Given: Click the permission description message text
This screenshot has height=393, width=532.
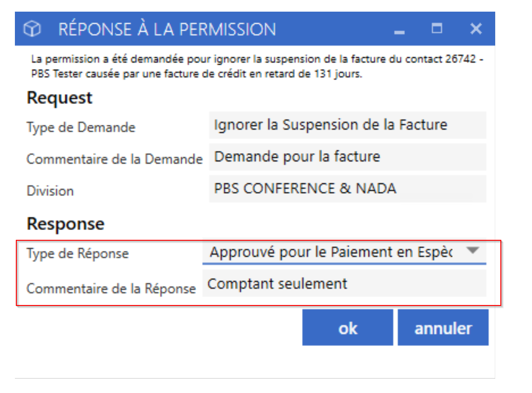Looking at the screenshot, I should (x=257, y=66).
